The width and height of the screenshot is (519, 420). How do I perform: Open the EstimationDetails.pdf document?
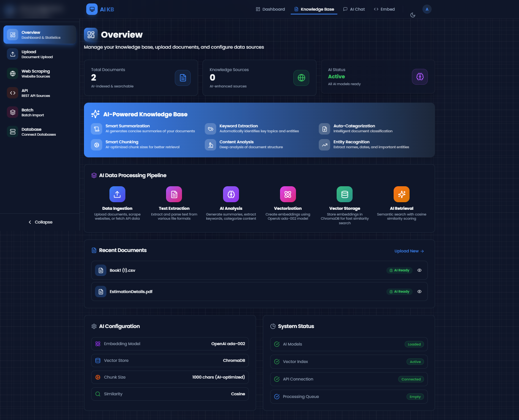(x=259, y=292)
